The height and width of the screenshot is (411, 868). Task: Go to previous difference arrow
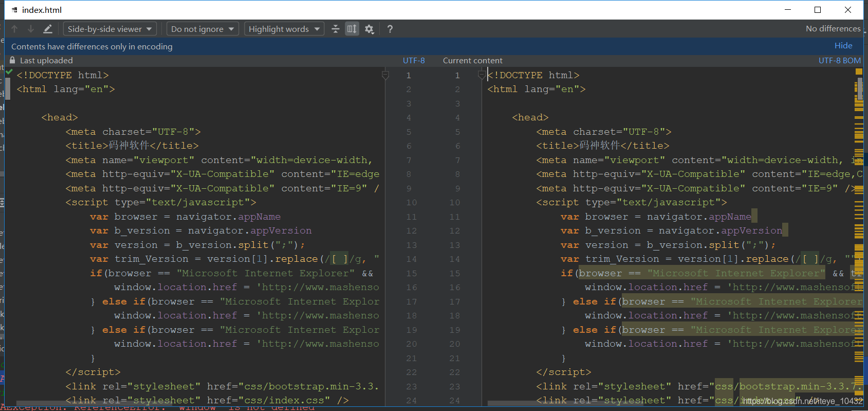14,29
